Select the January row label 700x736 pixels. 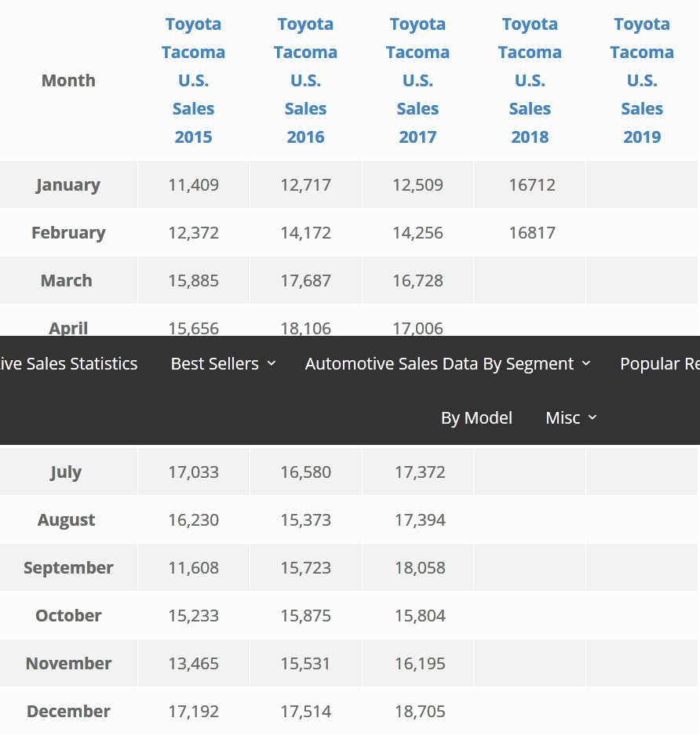[68, 185]
